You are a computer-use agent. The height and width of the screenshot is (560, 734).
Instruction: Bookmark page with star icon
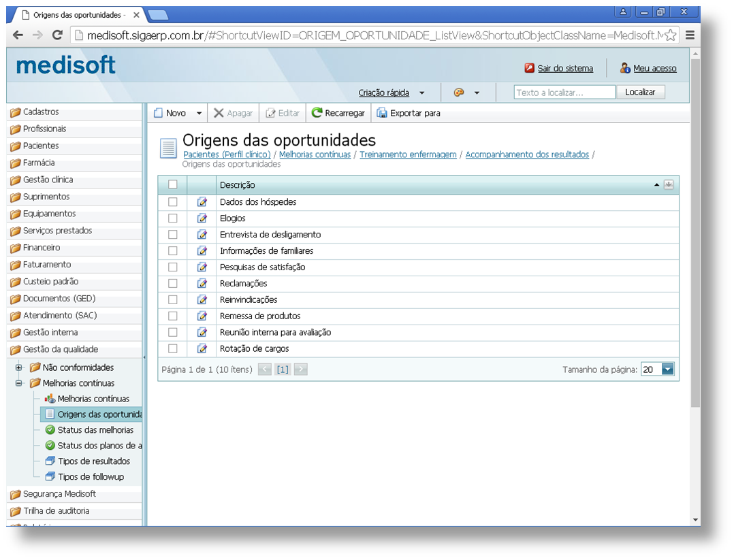pyautogui.click(x=671, y=35)
